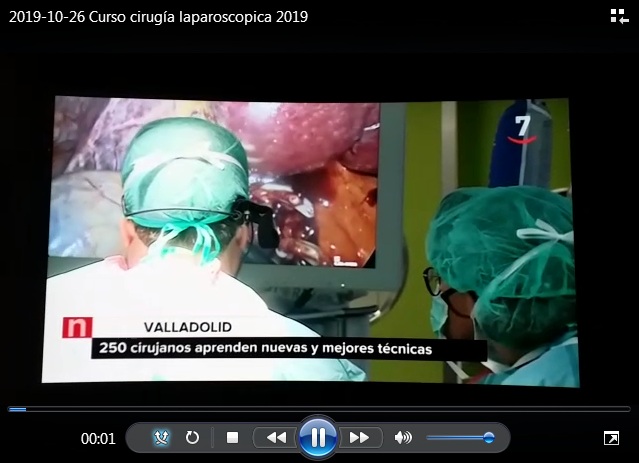Viewport: 639px width, 463px height.
Task: Toggle the repeat button
Action: [193, 437]
